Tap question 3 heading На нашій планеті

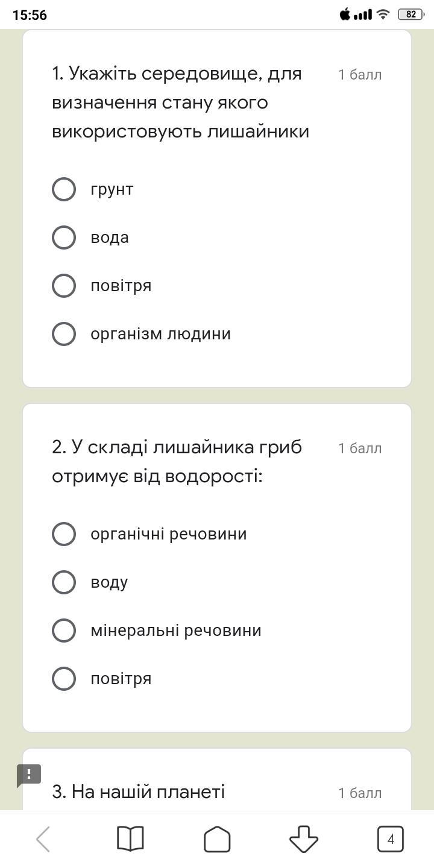tap(139, 791)
